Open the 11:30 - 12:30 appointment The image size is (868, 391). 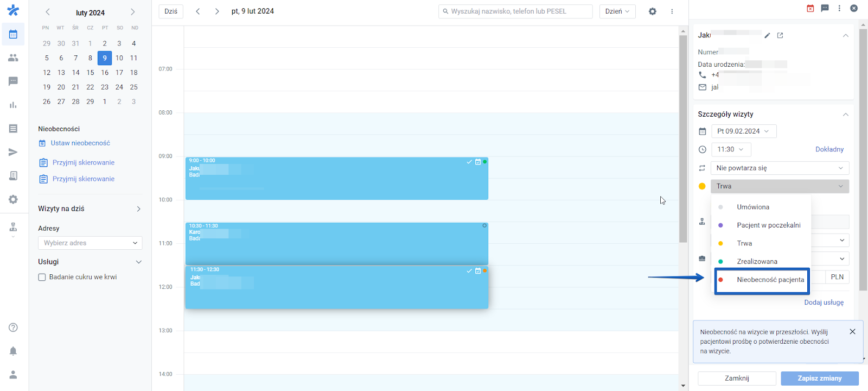[x=336, y=287]
